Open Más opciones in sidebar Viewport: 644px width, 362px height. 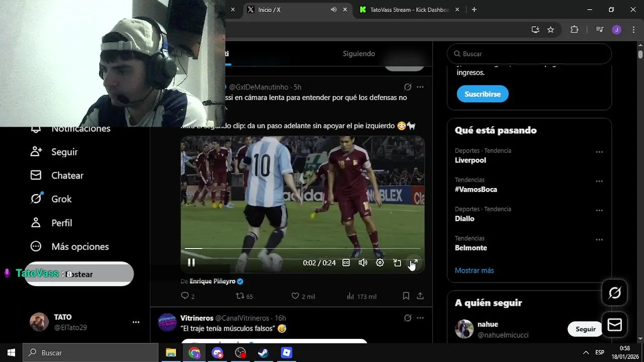70,246
